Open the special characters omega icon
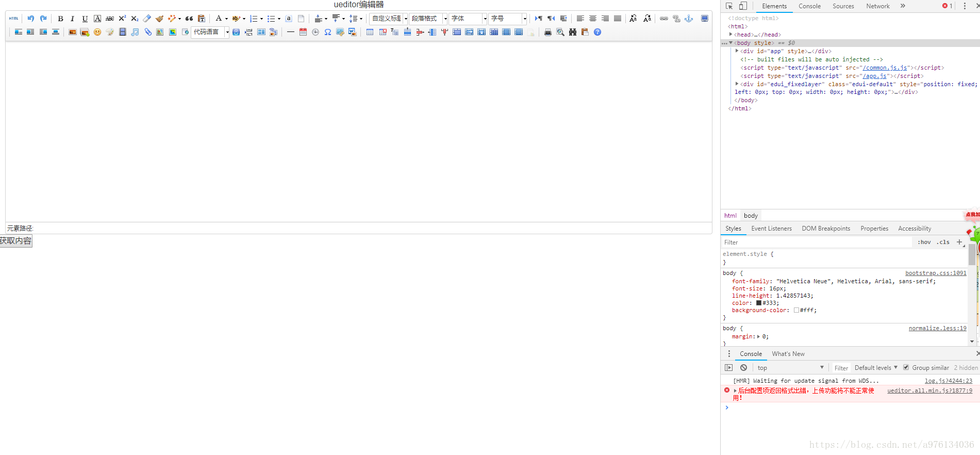This screenshot has height=455, width=980. (x=328, y=32)
